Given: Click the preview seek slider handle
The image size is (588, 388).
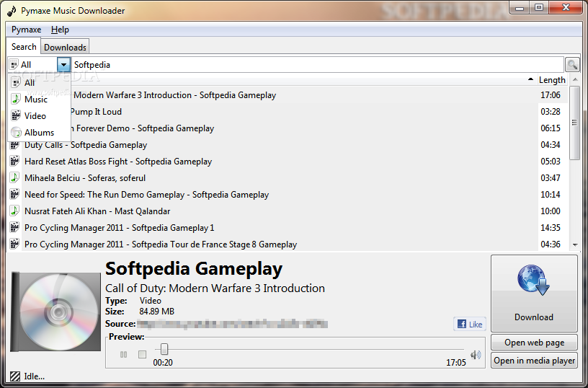Looking at the screenshot, I should click(x=164, y=349).
